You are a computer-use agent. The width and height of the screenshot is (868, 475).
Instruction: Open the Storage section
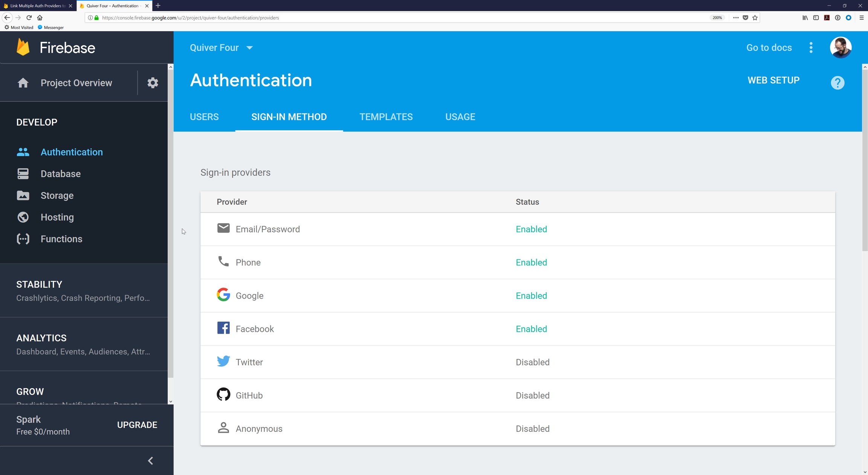click(x=57, y=196)
